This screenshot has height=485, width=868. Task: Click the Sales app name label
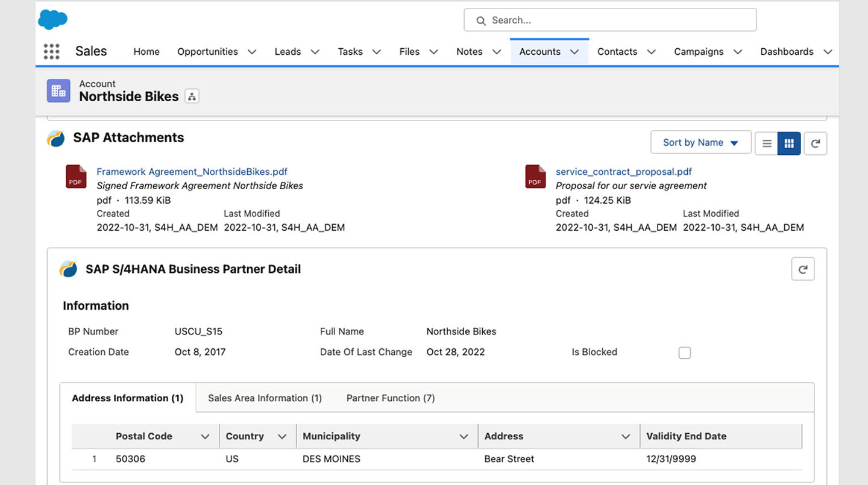tap(91, 51)
